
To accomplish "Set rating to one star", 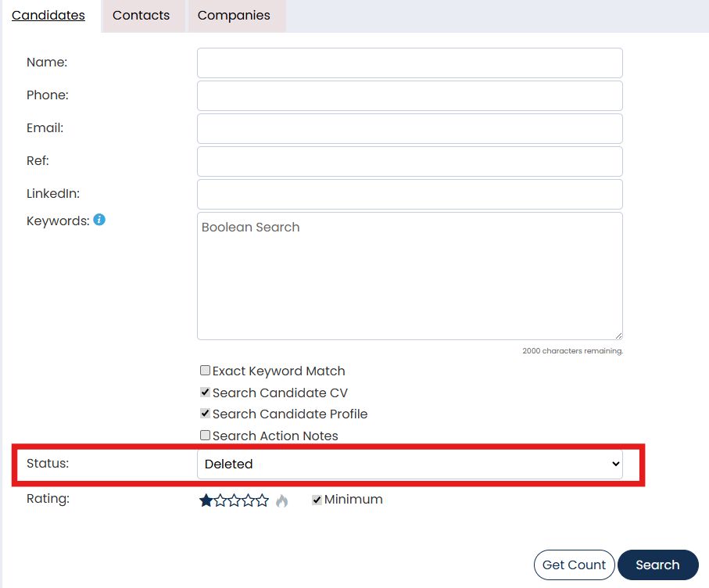I will coord(206,500).
